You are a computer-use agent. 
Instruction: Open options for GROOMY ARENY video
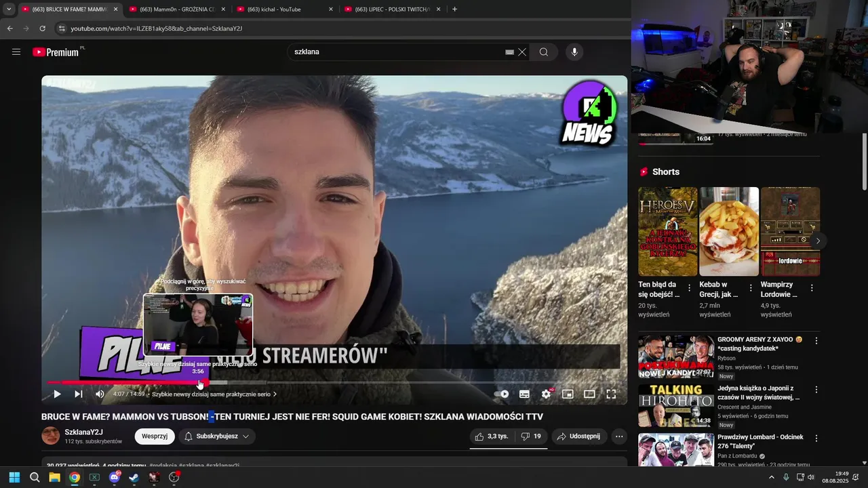coord(816,341)
